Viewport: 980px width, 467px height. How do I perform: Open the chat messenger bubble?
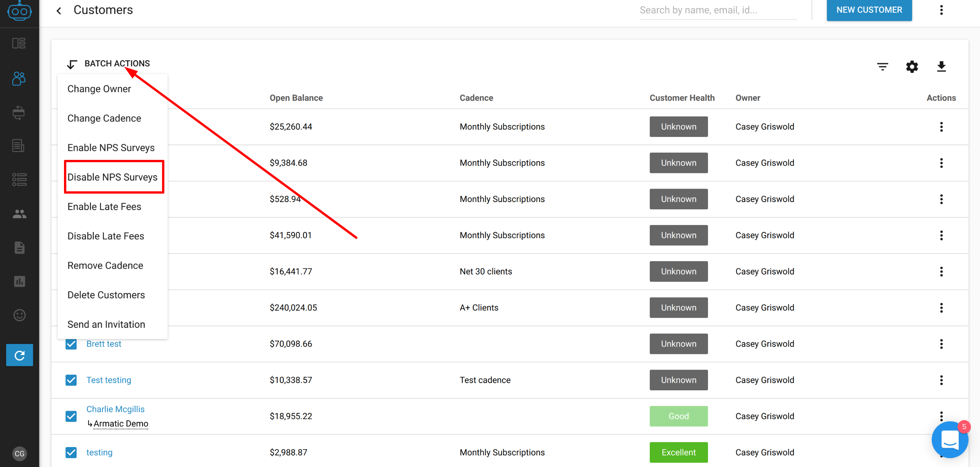point(950,440)
